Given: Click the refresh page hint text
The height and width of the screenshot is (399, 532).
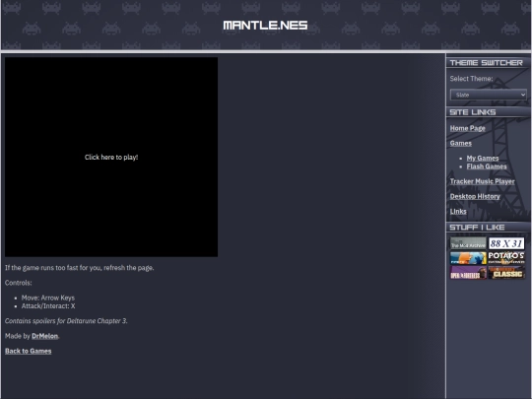Looking at the screenshot, I should 80,268.
